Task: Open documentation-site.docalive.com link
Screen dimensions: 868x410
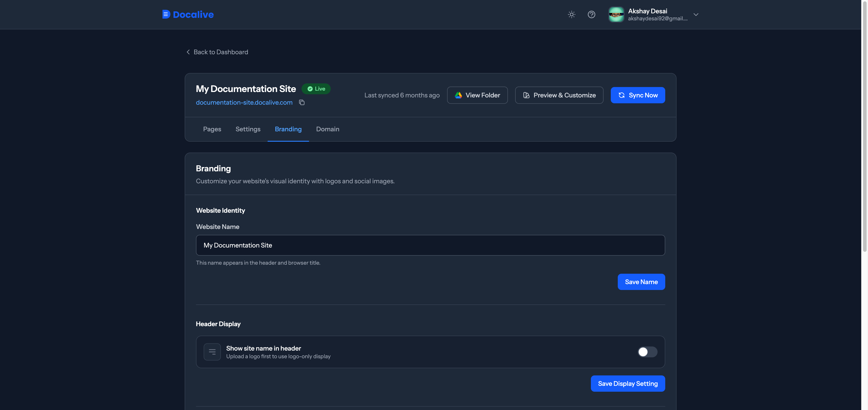Action: 244,102
